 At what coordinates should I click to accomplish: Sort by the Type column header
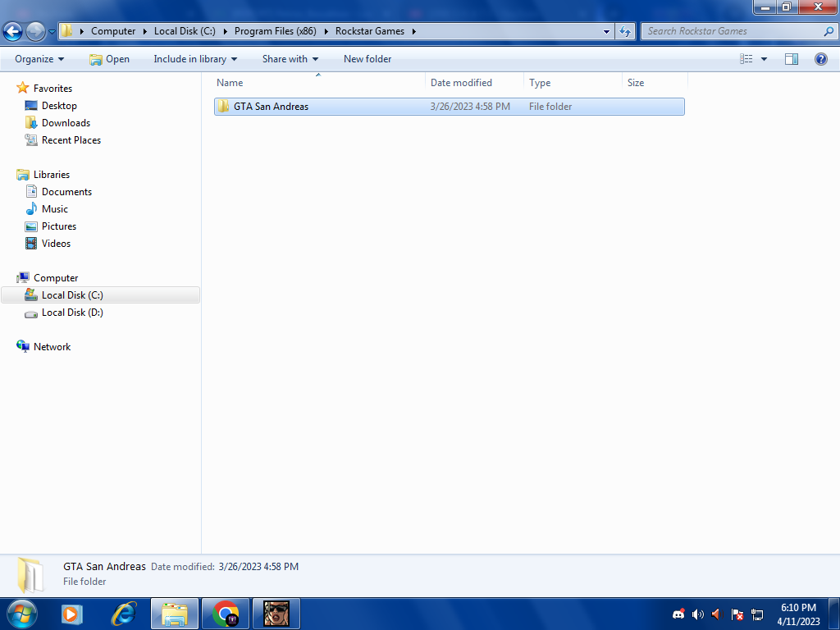(x=573, y=83)
